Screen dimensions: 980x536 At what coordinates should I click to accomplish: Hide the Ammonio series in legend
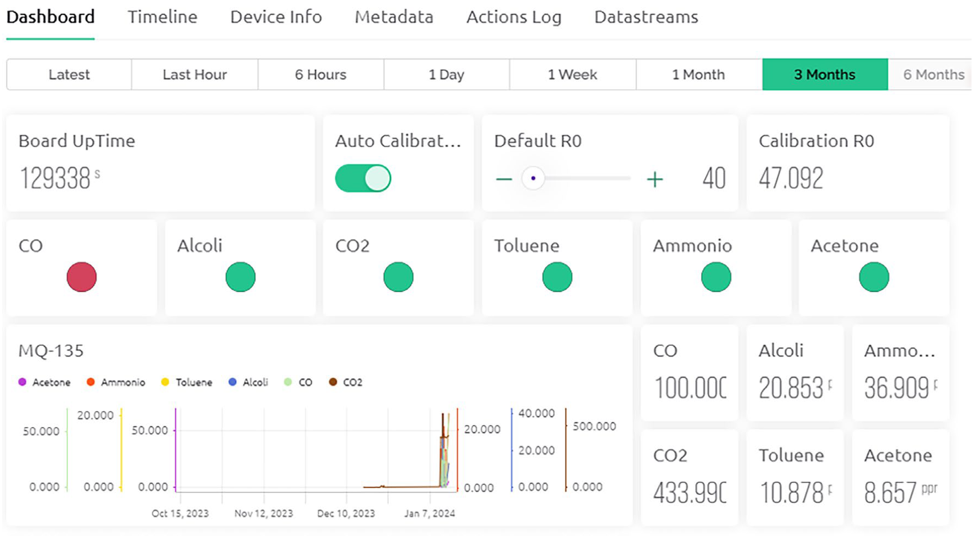(116, 382)
